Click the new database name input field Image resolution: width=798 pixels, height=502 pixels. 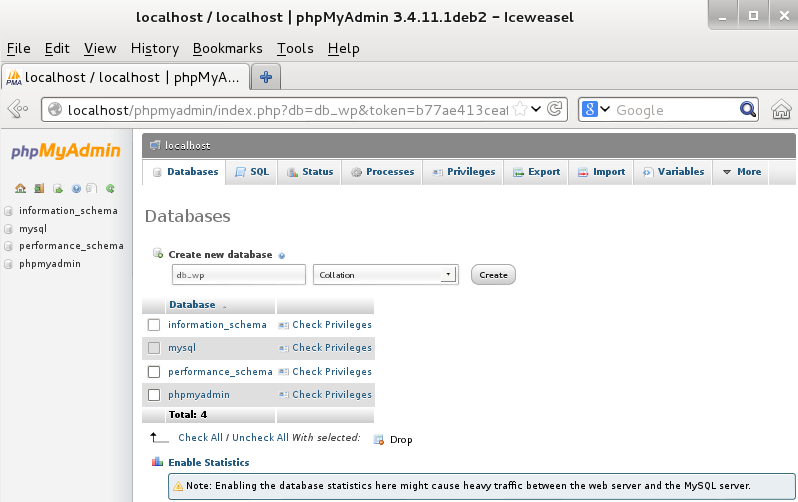click(239, 275)
